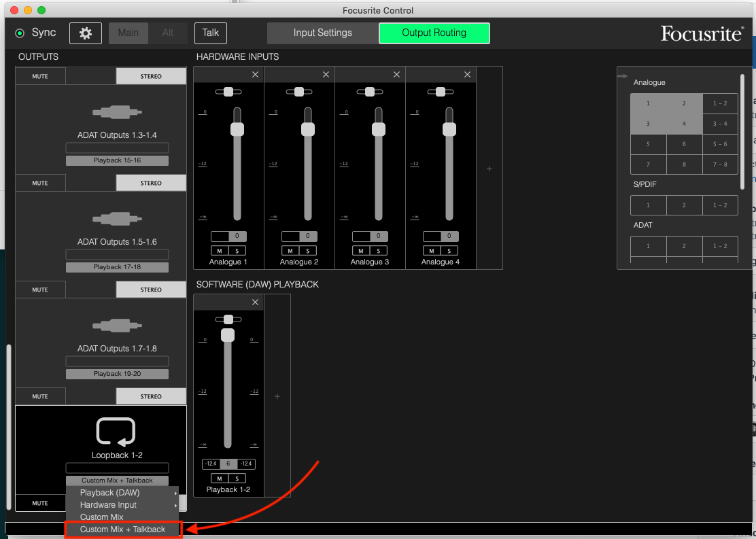Expand the Hardware Input submenu
Viewport: 756px width, 539px height.
click(122, 505)
